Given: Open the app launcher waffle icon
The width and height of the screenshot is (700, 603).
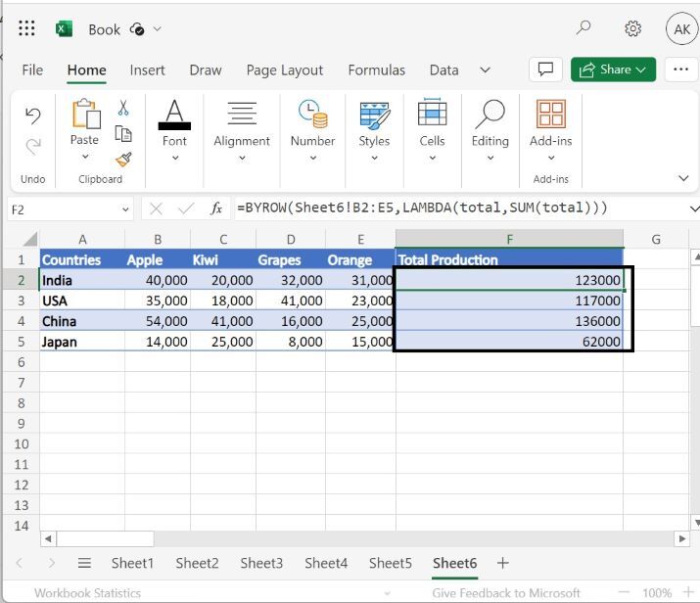Looking at the screenshot, I should click(26, 28).
